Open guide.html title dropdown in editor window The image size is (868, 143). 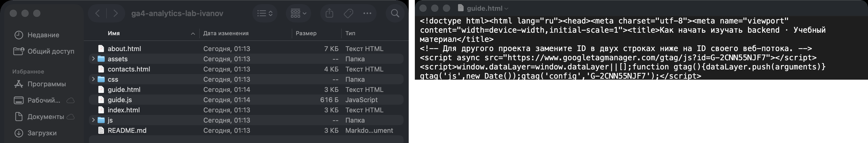pyautogui.click(x=507, y=9)
